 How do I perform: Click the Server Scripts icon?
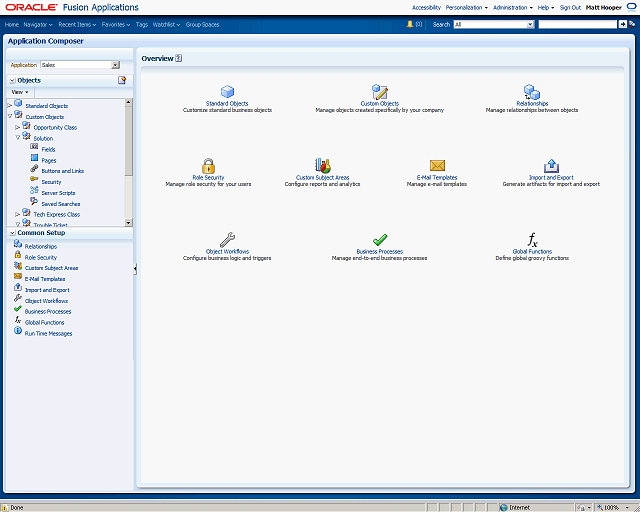click(x=34, y=190)
